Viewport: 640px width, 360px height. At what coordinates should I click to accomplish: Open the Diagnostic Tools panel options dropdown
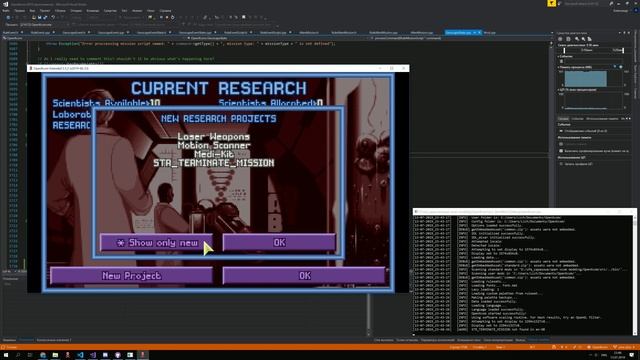click(620, 33)
